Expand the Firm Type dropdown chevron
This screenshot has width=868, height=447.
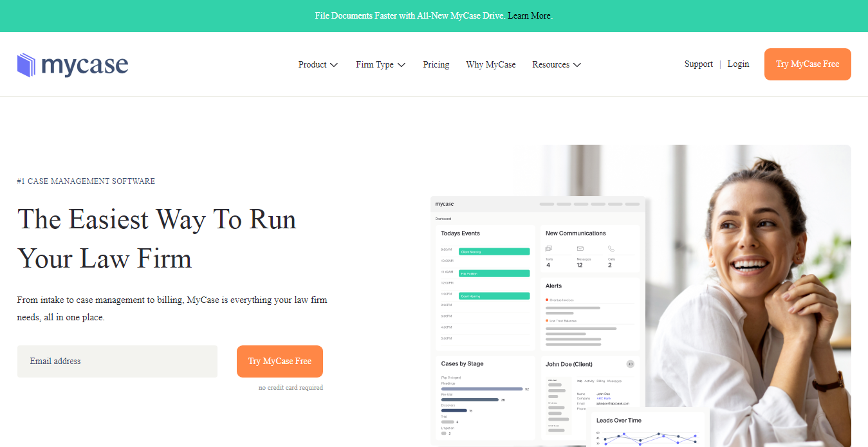(402, 65)
